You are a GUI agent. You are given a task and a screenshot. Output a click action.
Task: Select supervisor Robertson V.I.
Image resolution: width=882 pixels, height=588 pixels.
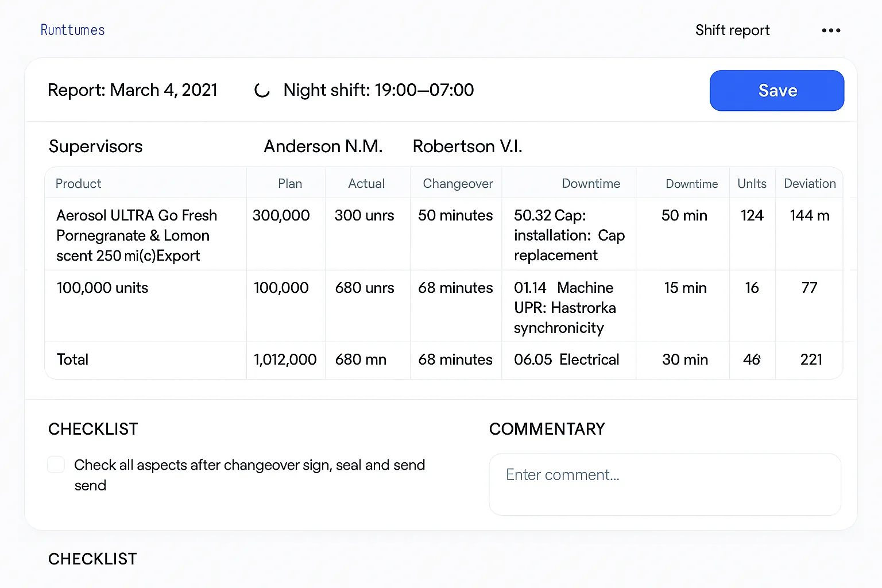click(467, 146)
